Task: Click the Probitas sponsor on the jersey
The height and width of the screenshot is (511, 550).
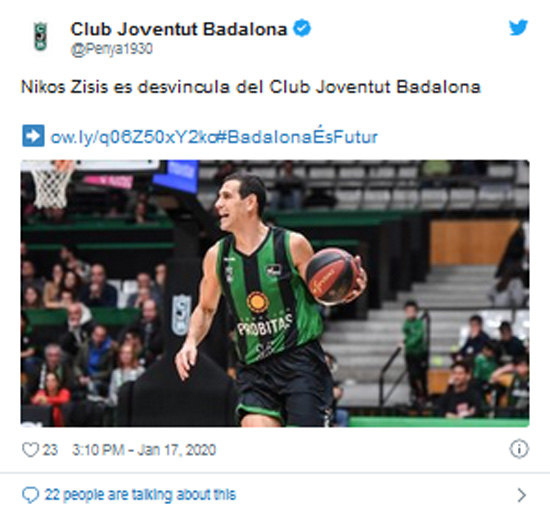Action: pos(266,326)
